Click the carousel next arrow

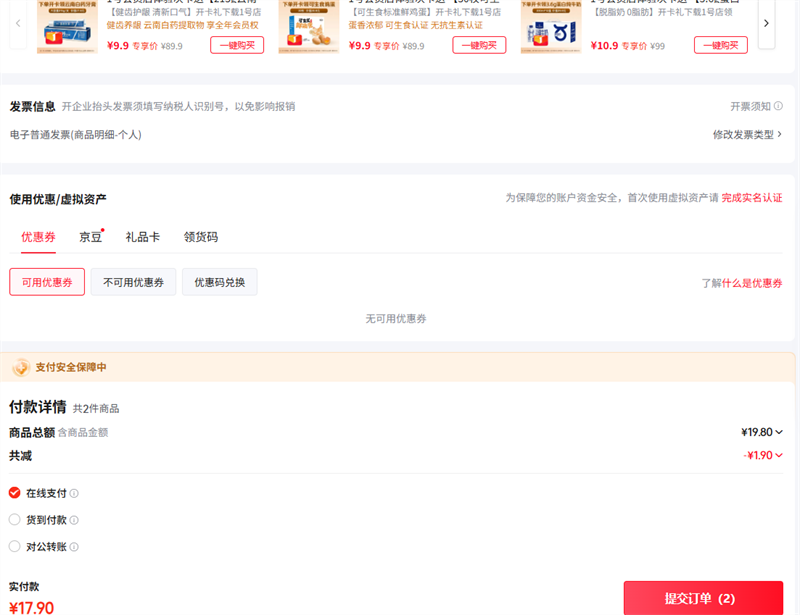click(x=766, y=23)
